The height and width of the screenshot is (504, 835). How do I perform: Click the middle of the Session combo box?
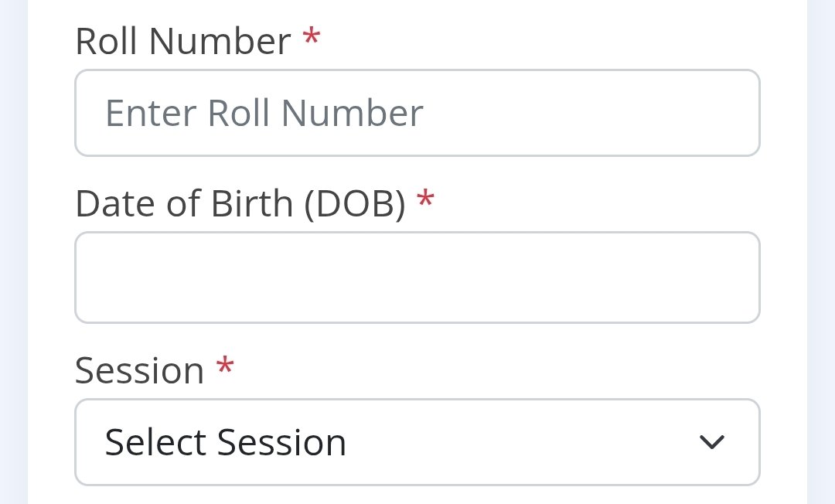tap(417, 442)
